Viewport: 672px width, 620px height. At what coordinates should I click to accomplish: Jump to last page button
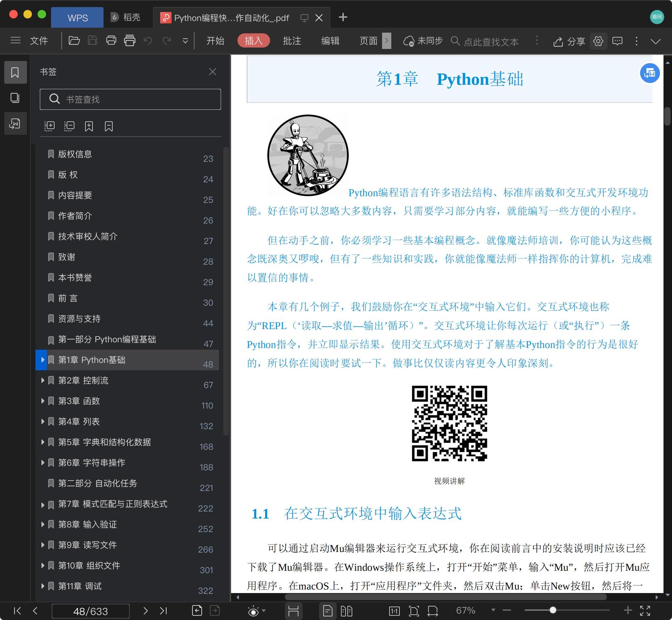point(163,610)
